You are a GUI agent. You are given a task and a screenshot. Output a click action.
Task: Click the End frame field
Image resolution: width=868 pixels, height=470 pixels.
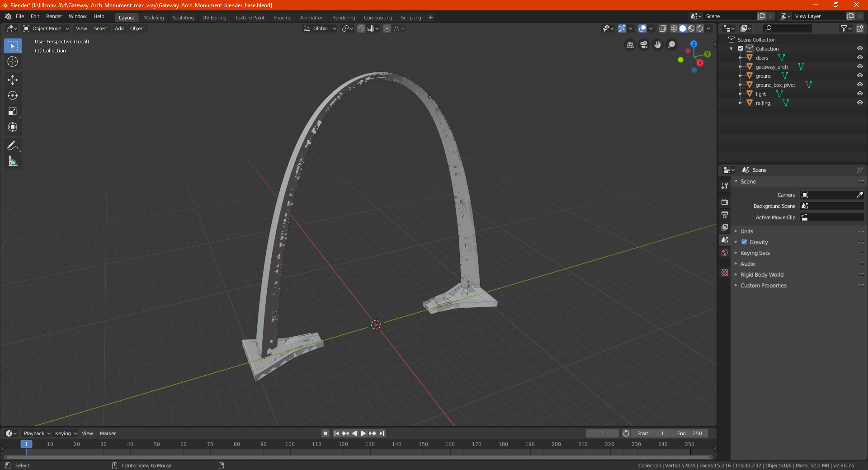pyautogui.click(x=689, y=433)
